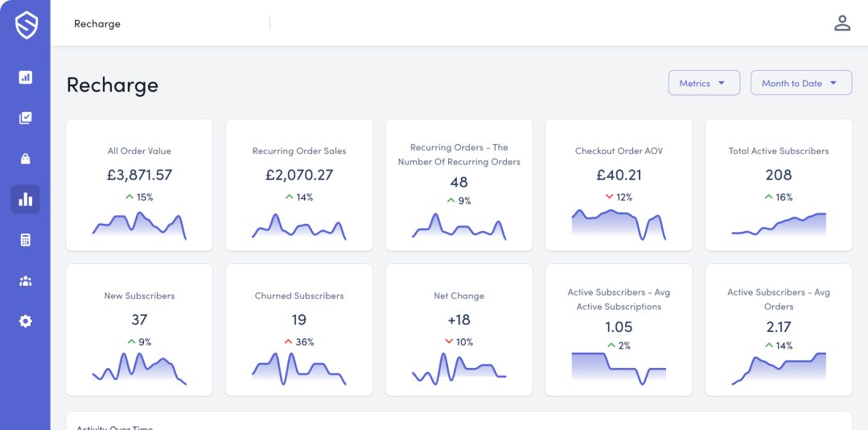868x430 pixels.
Task: Open the calculator icon in sidebar
Action: tap(25, 240)
